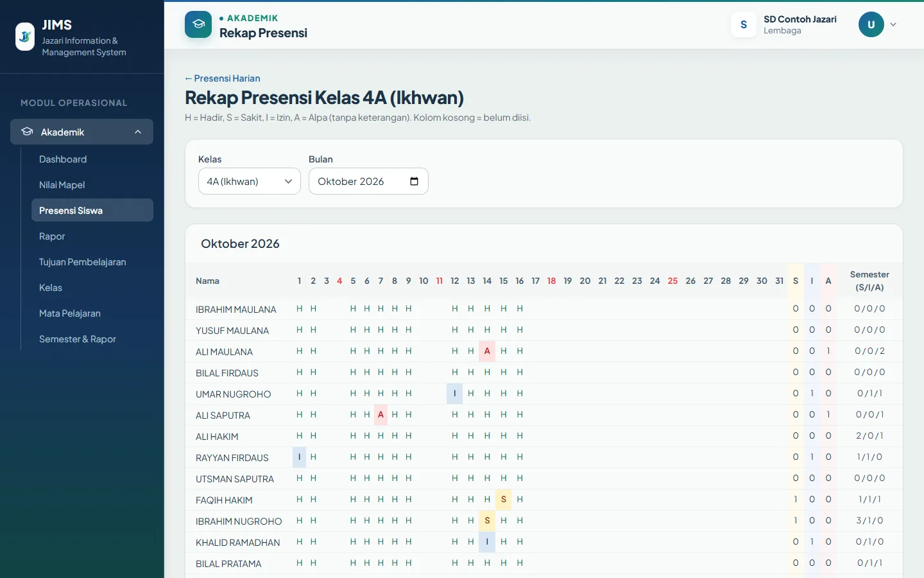The height and width of the screenshot is (578, 924).
Task: Click the Sakit cell for FAQIH HAKIM
Action: click(x=504, y=499)
